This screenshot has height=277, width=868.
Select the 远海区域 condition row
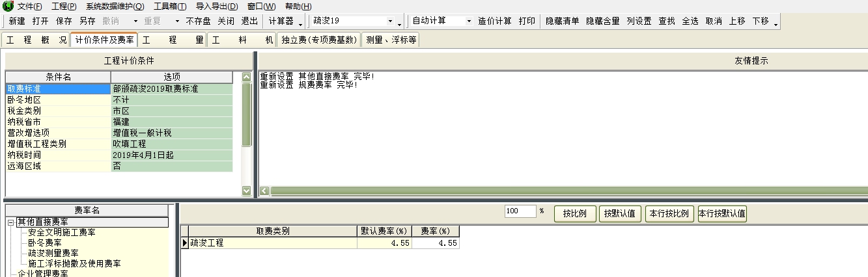(x=58, y=166)
